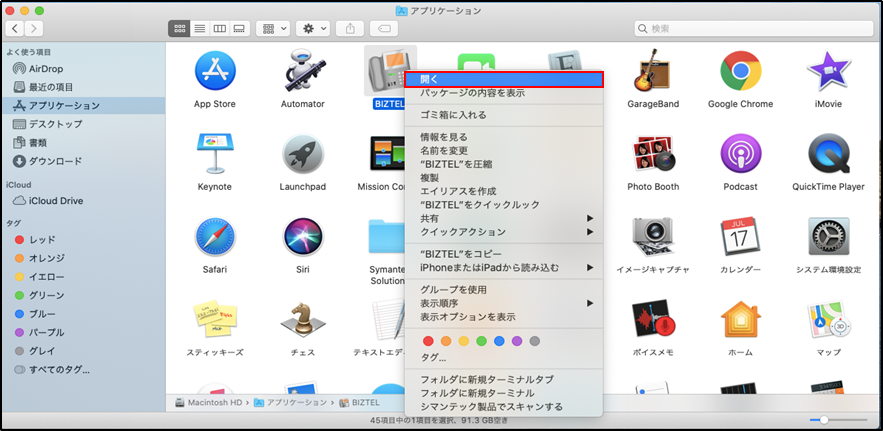Filter by レッド tag in sidebar
The width and height of the screenshot is (883, 431).
83,239
